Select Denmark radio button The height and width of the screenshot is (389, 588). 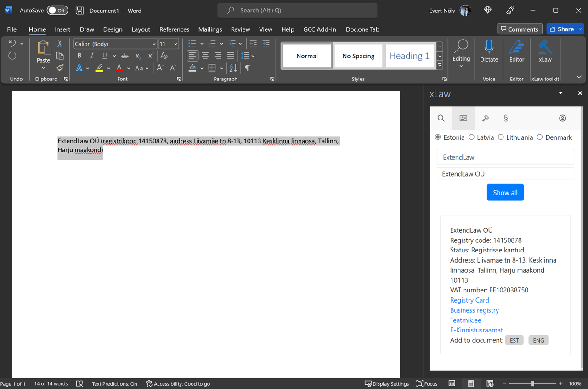540,137
